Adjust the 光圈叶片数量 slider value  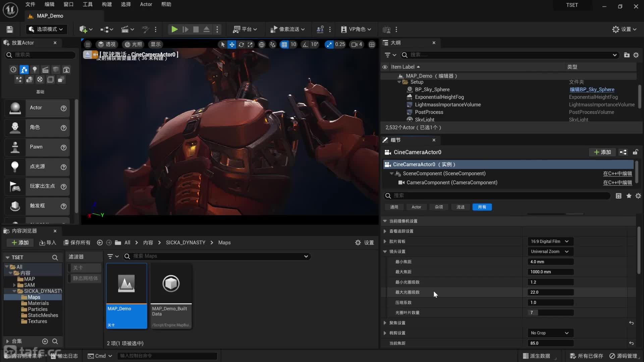[550, 313]
